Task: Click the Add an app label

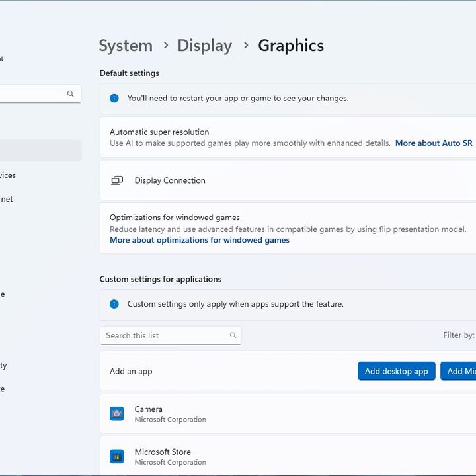Action: pos(131,371)
